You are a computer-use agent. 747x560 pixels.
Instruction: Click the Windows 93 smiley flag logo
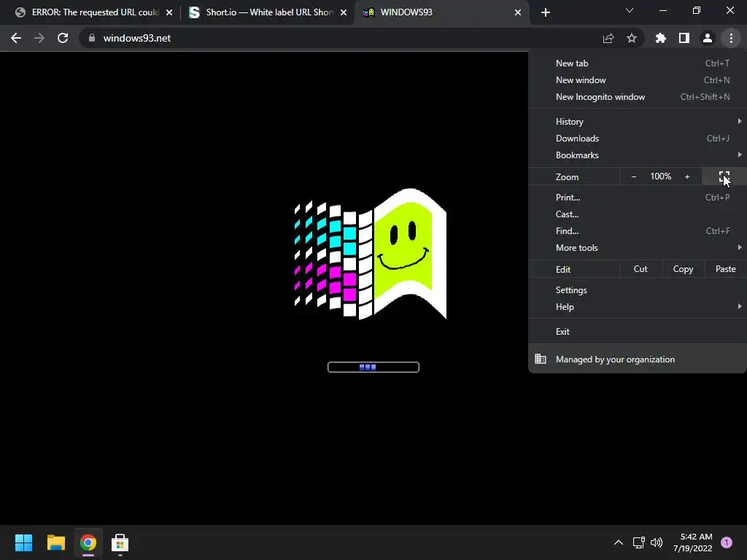[x=370, y=254]
